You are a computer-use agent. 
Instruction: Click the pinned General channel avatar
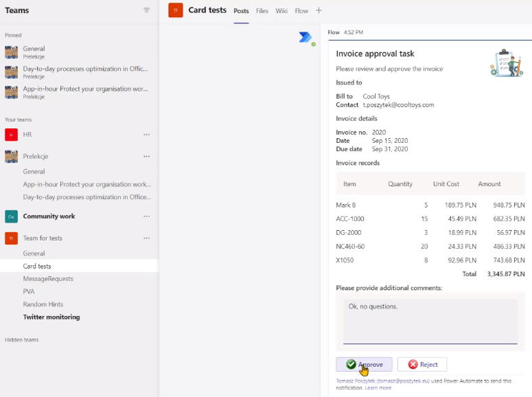11,52
